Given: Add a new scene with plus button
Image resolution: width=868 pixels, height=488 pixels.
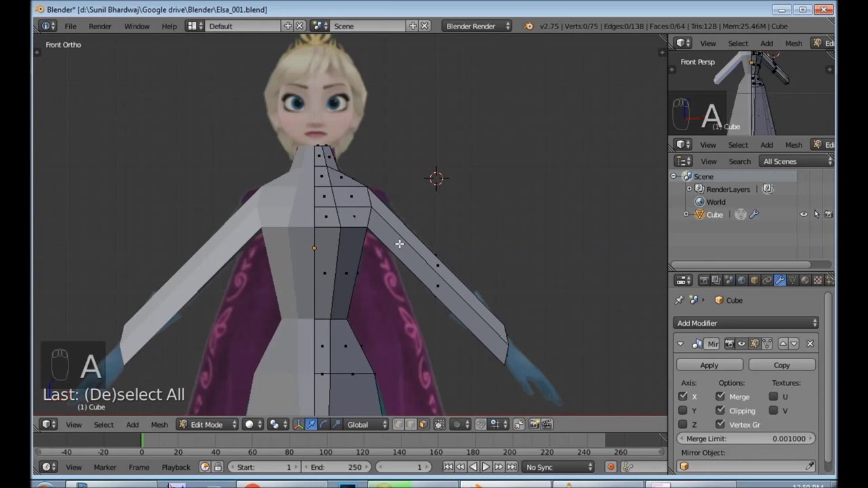Looking at the screenshot, I should pos(412,26).
